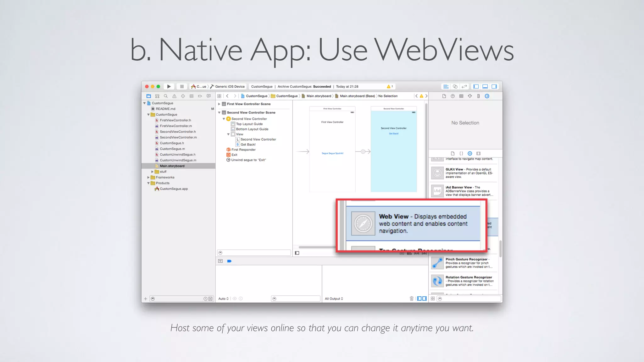Open the File Template library
The width and height of the screenshot is (644, 362).
point(453,154)
